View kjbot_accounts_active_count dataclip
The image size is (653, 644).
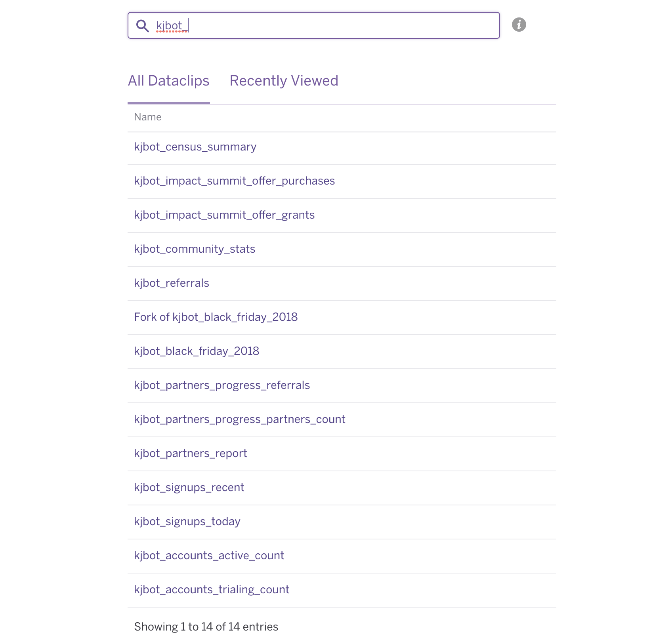(209, 556)
